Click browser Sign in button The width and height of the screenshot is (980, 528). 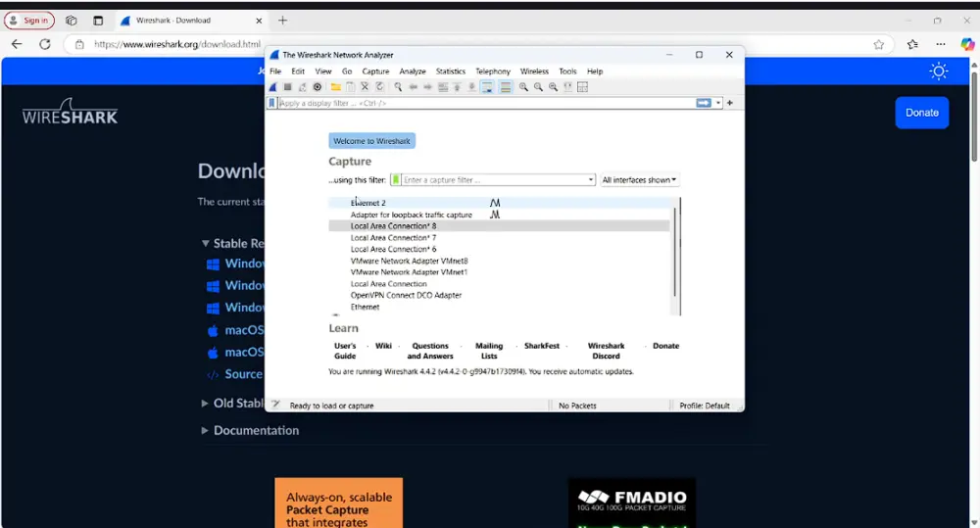coord(29,21)
